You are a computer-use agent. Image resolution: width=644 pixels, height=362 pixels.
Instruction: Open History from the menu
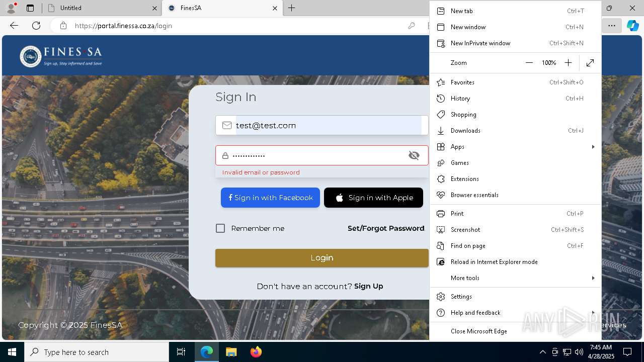[x=515, y=99]
